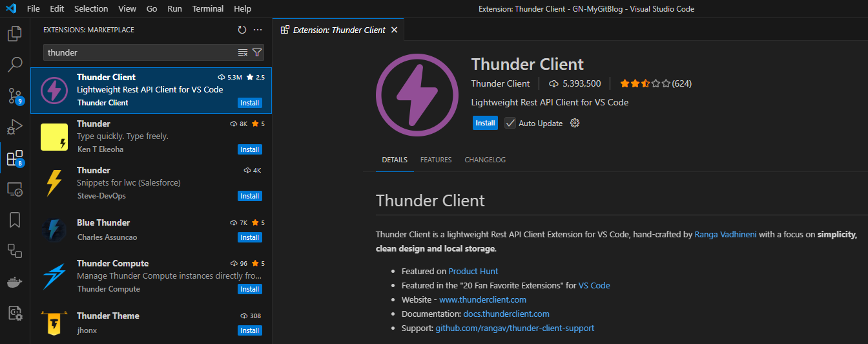This screenshot has width=868, height=344.
Task: Open the www.thunderclient.com link
Action: (482, 299)
